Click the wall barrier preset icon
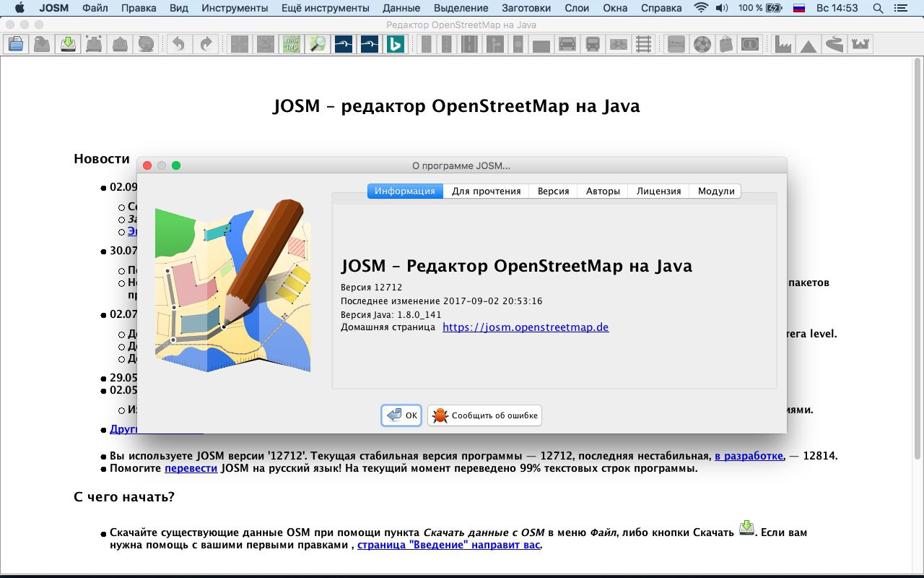 click(542, 43)
